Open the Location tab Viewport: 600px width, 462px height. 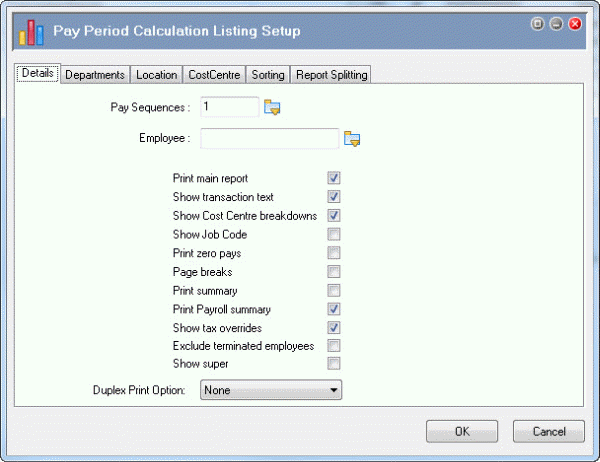(x=157, y=75)
